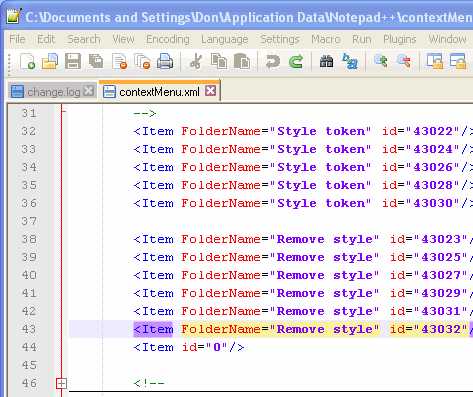Expand the folded block at line 46
This screenshot has width=473, height=397.
[61, 383]
